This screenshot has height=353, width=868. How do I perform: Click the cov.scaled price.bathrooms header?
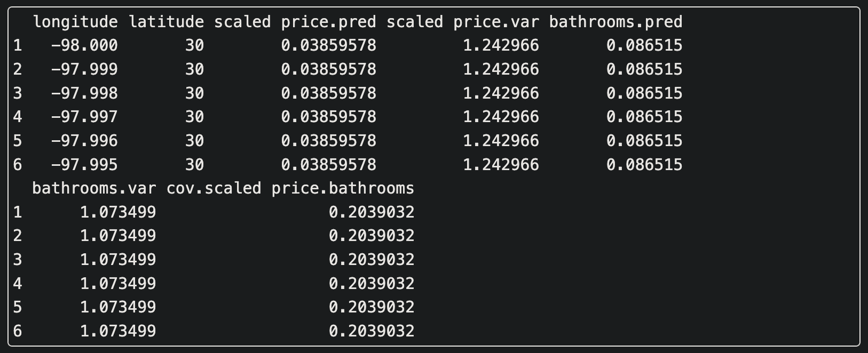click(x=290, y=188)
